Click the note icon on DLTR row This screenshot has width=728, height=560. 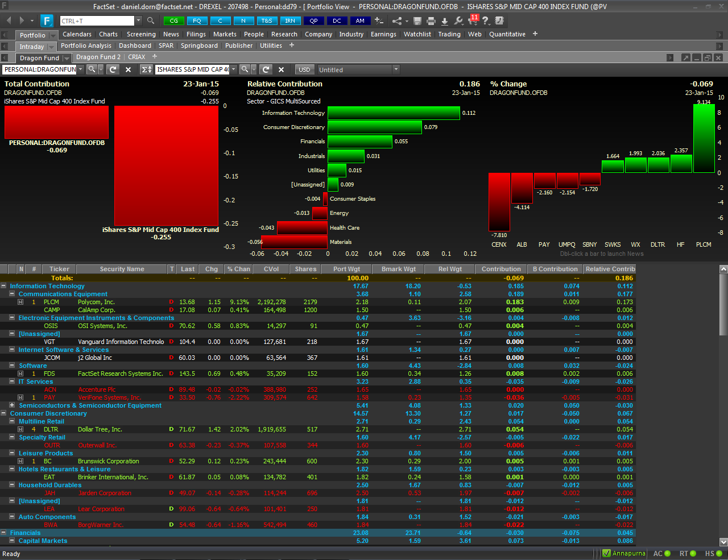point(20,430)
